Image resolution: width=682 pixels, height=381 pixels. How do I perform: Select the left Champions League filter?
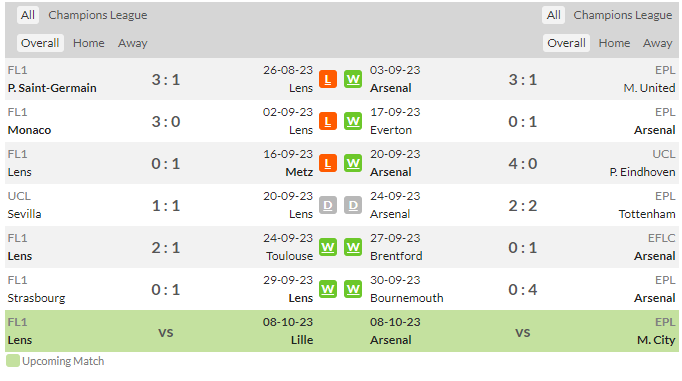98,15
